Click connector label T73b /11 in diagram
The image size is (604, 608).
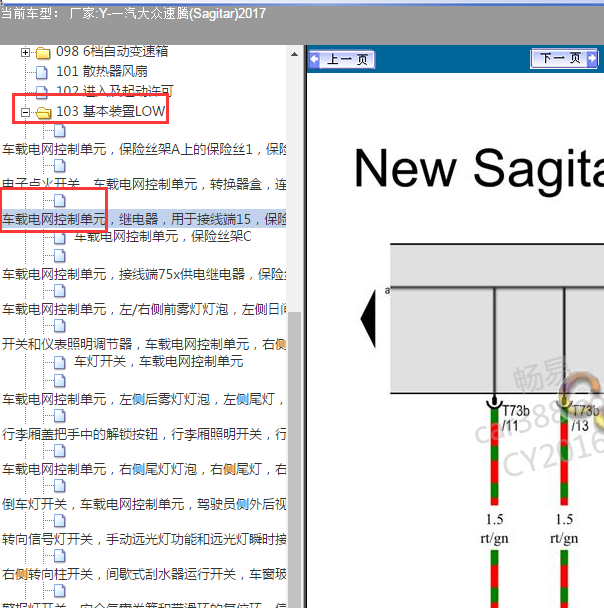516,418
